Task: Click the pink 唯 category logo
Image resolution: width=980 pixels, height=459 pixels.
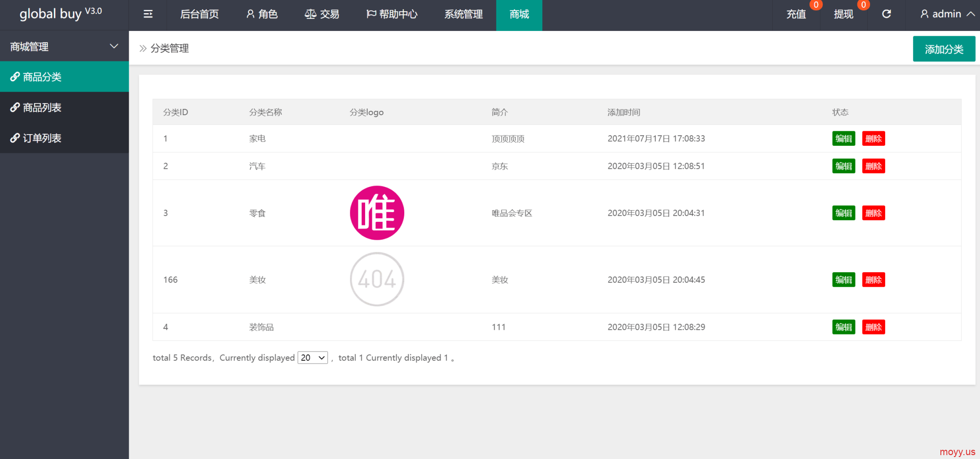Action: click(377, 213)
